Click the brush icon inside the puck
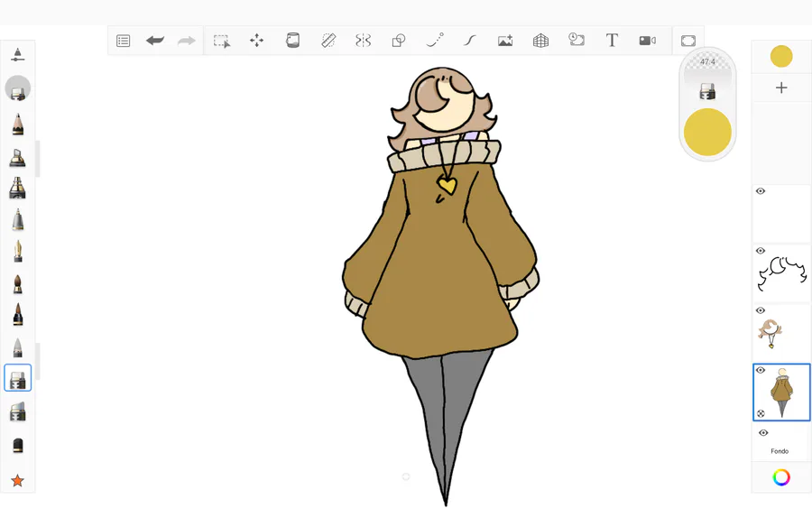Screen dimensions: 812x508 tap(707, 92)
